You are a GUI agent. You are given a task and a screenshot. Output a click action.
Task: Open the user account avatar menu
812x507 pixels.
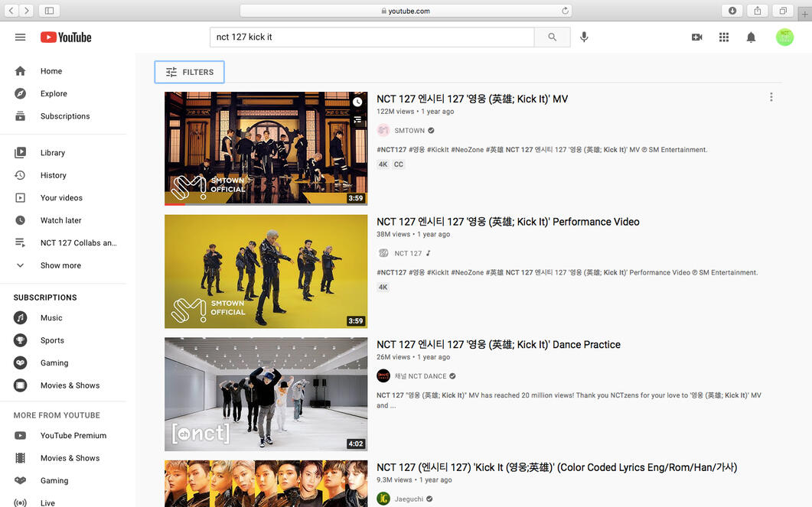[784, 37]
